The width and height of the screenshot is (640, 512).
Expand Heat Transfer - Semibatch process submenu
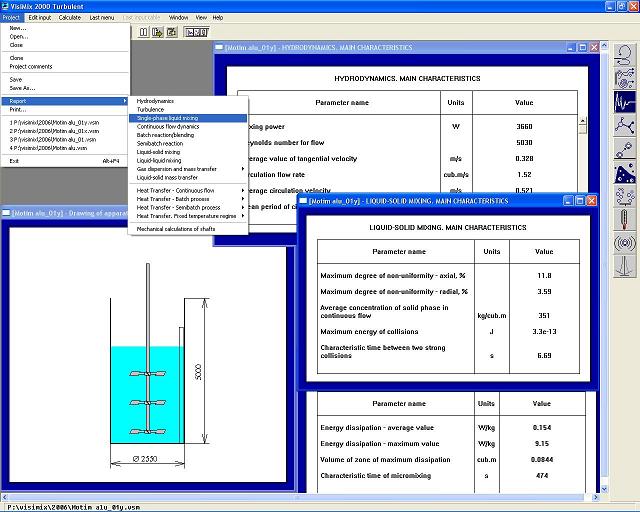(242, 207)
